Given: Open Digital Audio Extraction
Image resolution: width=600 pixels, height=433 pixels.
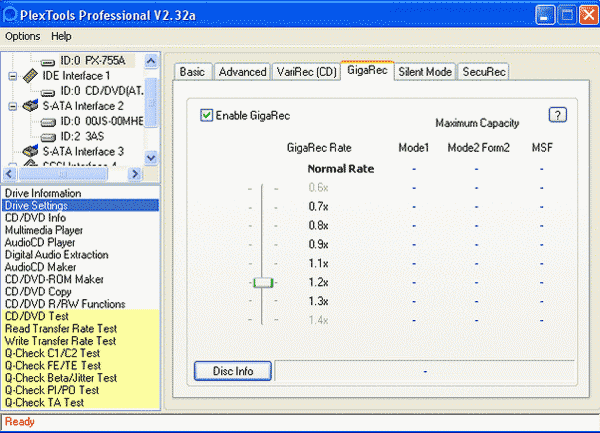Looking at the screenshot, I should pos(80,254).
